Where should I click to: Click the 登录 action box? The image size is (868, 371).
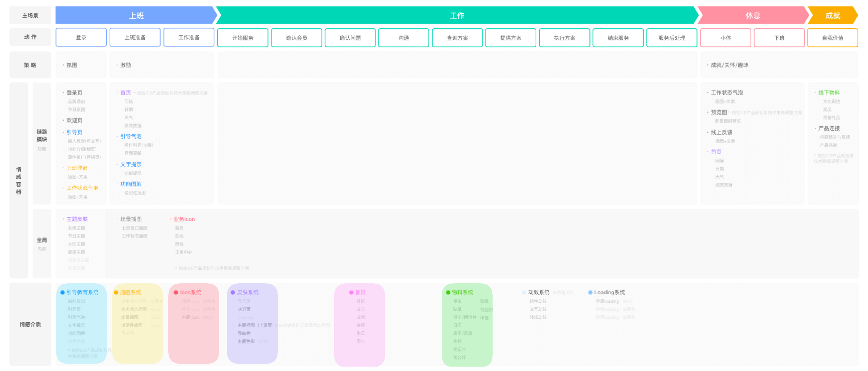[81, 37]
